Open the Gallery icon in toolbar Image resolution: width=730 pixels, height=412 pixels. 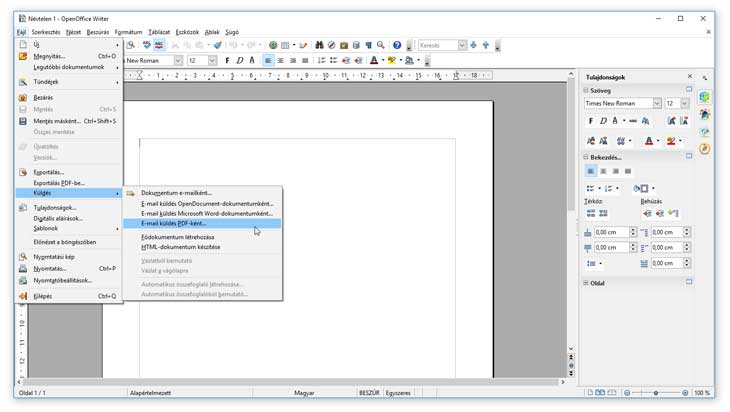pos(344,45)
